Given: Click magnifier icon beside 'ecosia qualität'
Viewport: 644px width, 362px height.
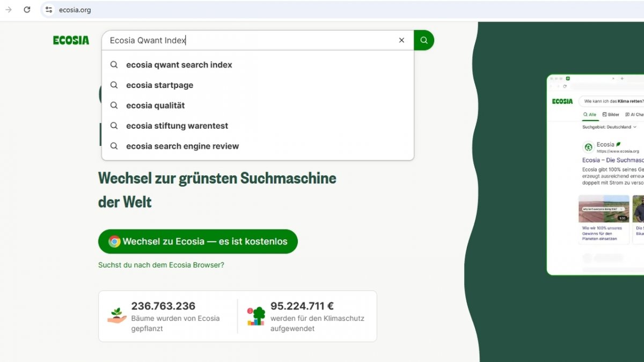Looking at the screenshot, I should (x=114, y=105).
